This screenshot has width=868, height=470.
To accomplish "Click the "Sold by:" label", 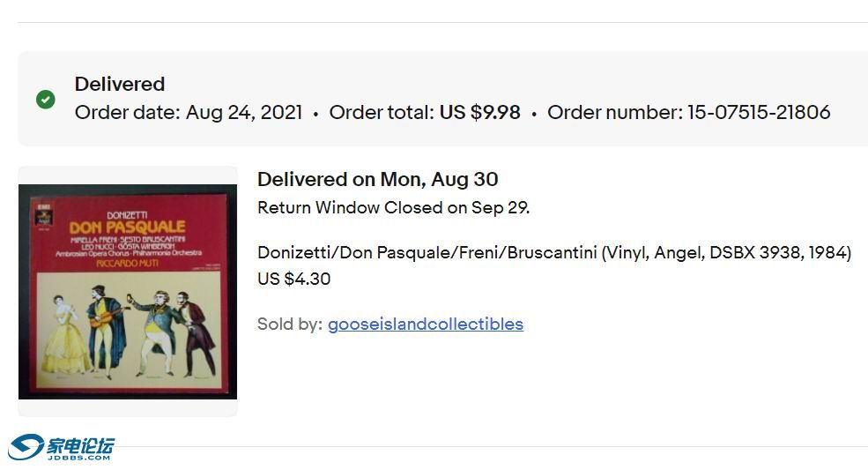I will 289,324.
